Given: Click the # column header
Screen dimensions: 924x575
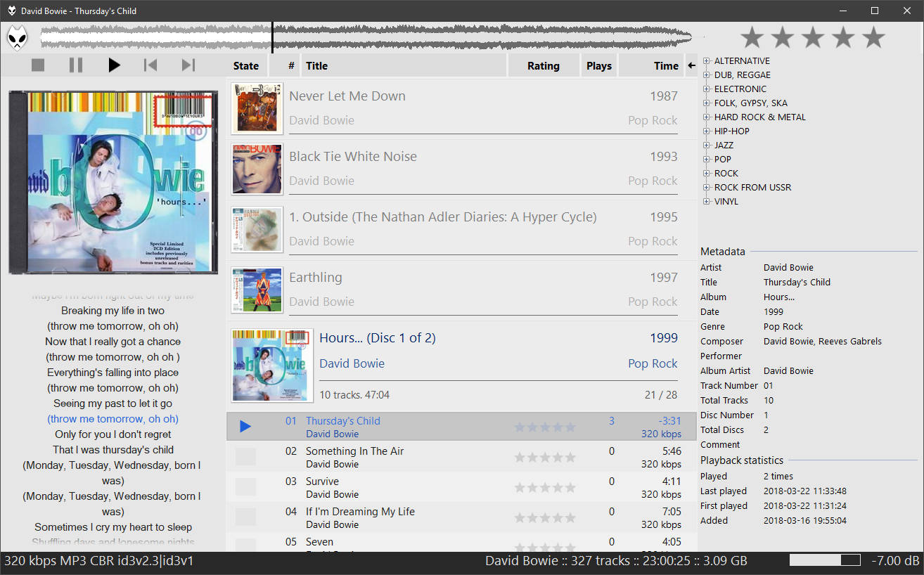Looking at the screenshot, I should [x=285, y=65].
